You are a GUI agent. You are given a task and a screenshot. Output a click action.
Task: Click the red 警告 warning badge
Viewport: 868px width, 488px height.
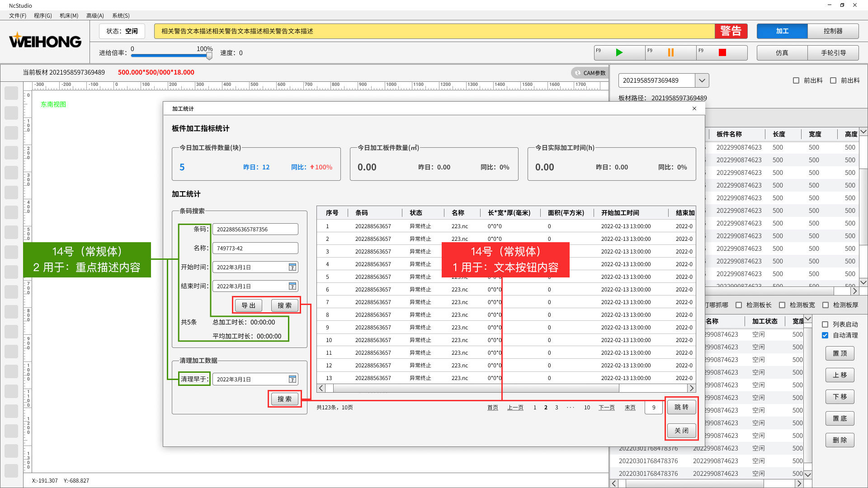point(731,31)
